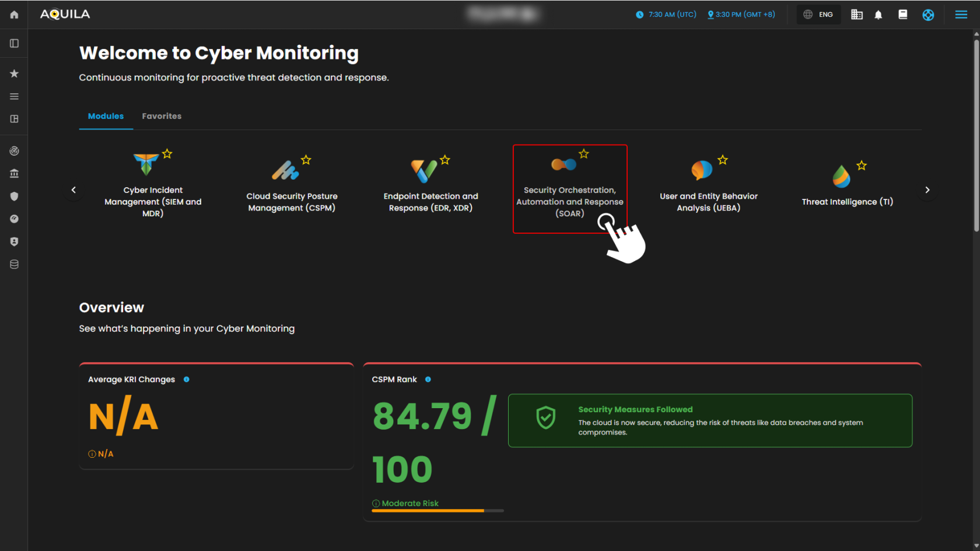
Task: Click the favorites star icon in sidebar
Action: click(x=14, y=73)
